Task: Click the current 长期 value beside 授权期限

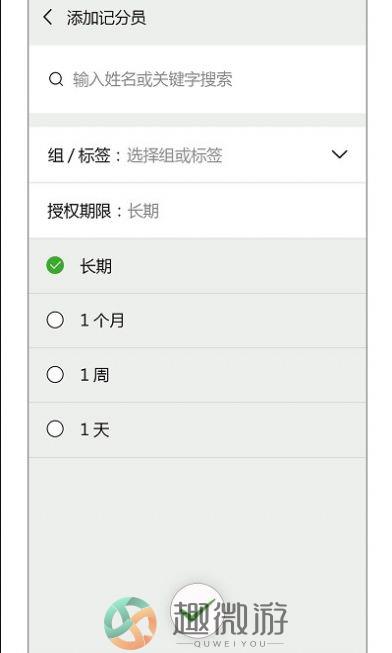Action: [143, 211]
